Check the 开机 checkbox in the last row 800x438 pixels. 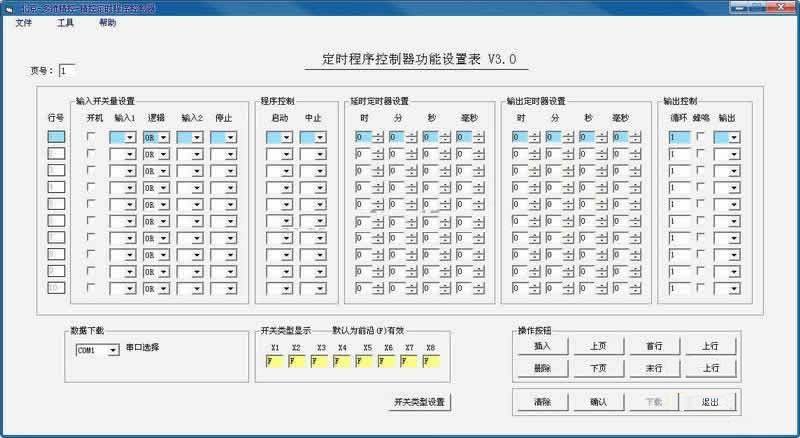coord(92,289)
